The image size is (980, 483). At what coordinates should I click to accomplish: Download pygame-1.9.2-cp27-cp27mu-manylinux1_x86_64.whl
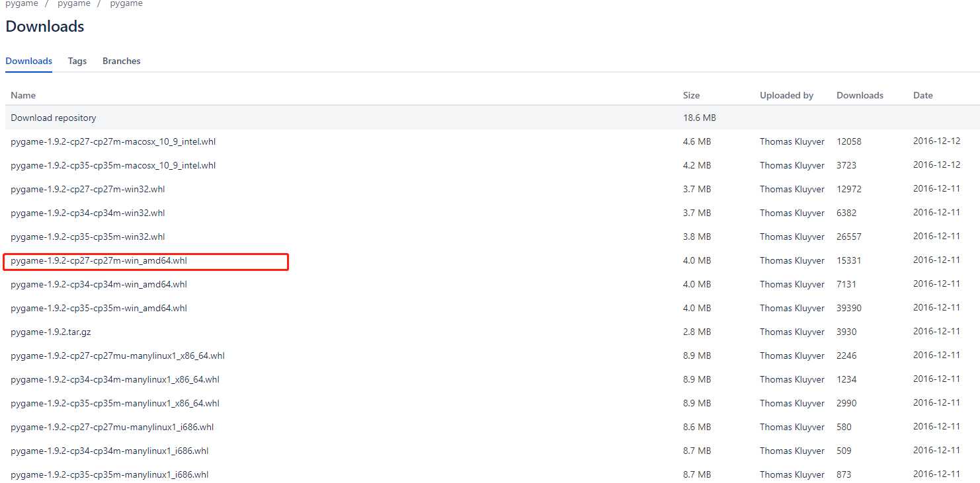click(x=118, y=355)
